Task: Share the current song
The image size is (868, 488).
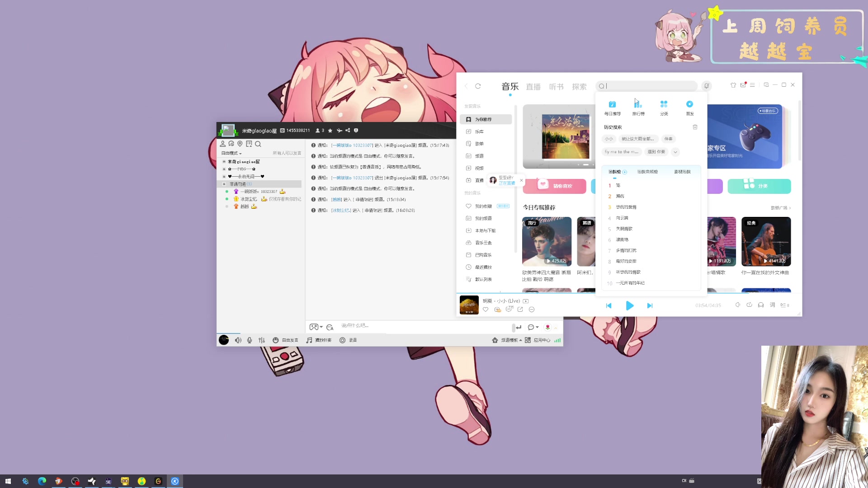Action: (520, 310)
